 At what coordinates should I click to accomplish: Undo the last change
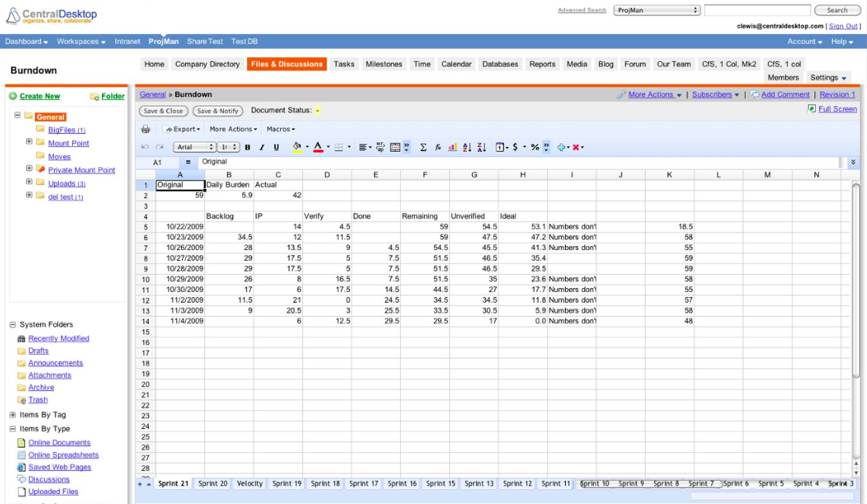coord(146,149)
